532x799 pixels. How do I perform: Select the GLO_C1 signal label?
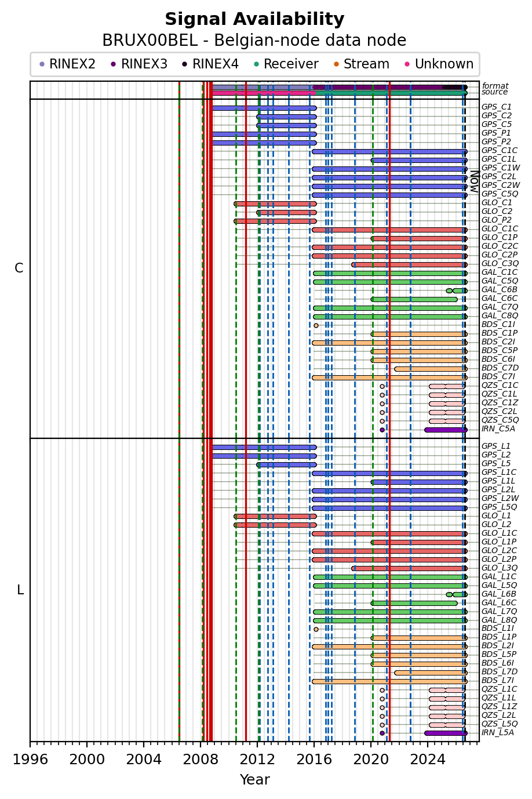(x=497, y=202)
